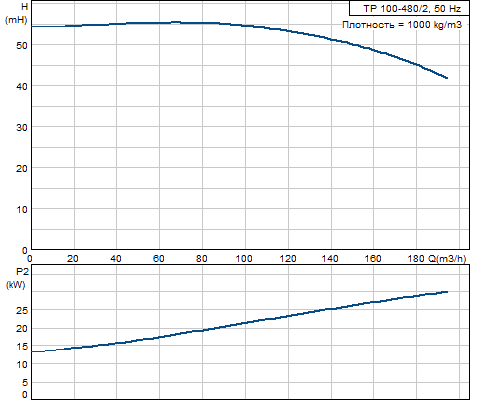Click the 40 tick on the head axis

tap(22, 86)
